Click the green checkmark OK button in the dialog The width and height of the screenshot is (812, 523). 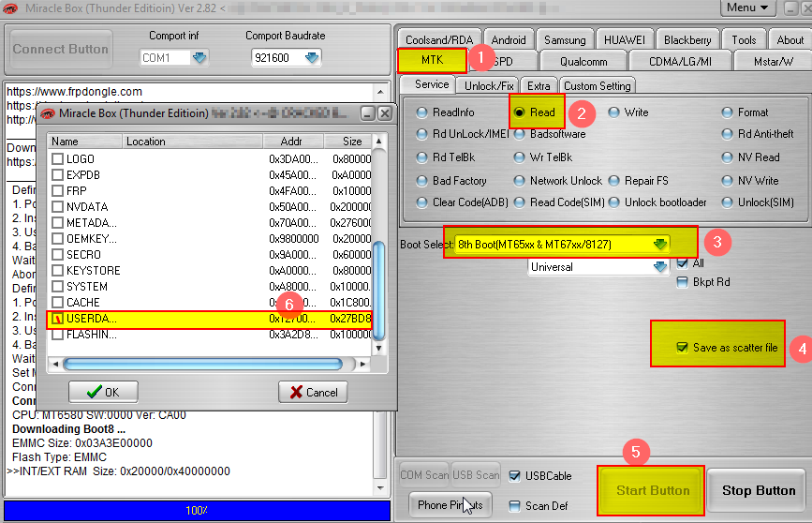point(104,392)
